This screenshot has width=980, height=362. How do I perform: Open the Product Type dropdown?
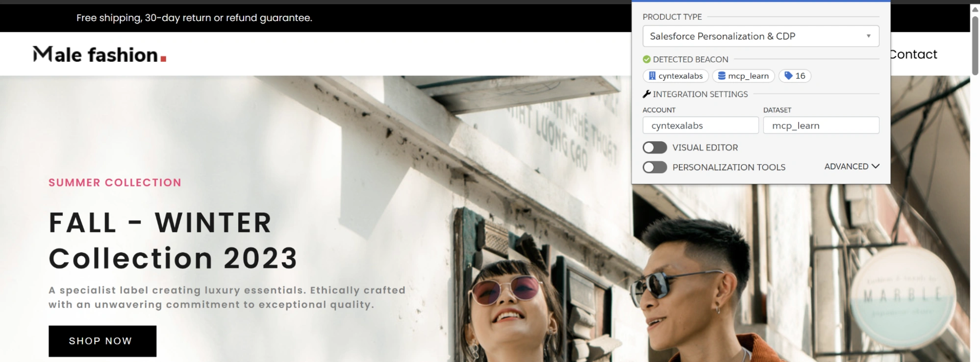(x=760, y=36)
